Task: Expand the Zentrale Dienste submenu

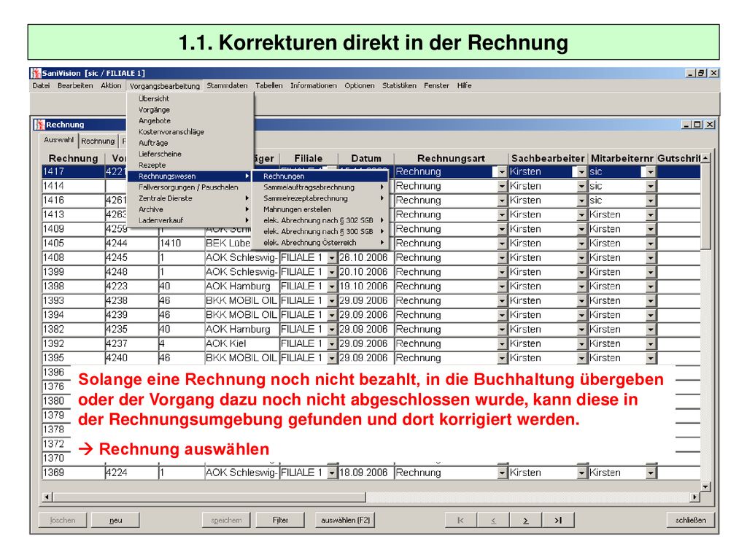Action: point(190,198)
